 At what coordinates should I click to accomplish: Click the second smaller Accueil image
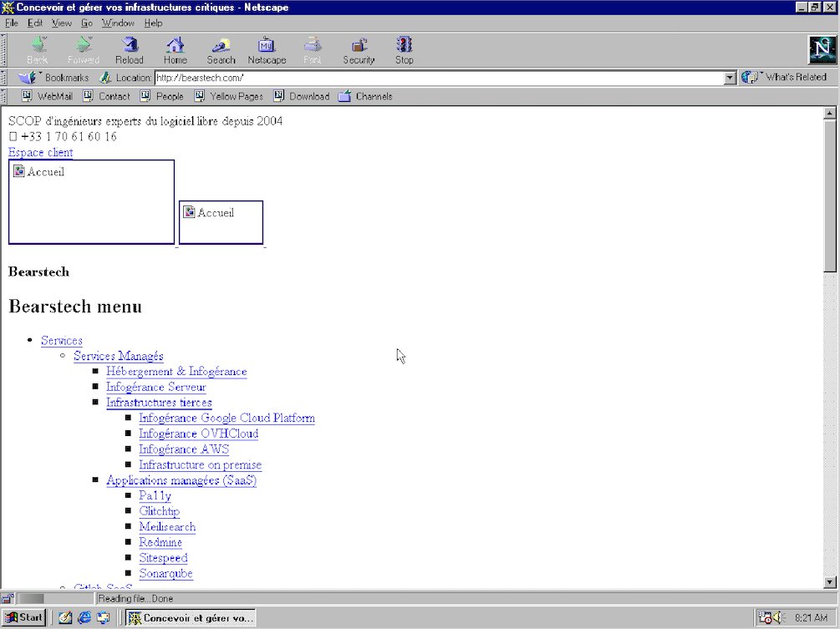221,222
